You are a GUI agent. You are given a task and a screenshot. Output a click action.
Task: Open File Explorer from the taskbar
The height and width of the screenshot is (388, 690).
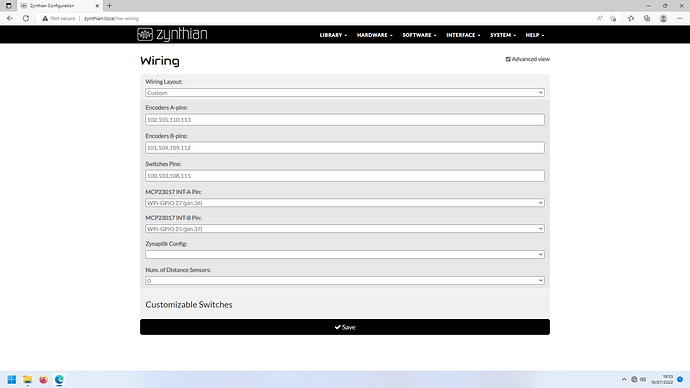[27, 379]
